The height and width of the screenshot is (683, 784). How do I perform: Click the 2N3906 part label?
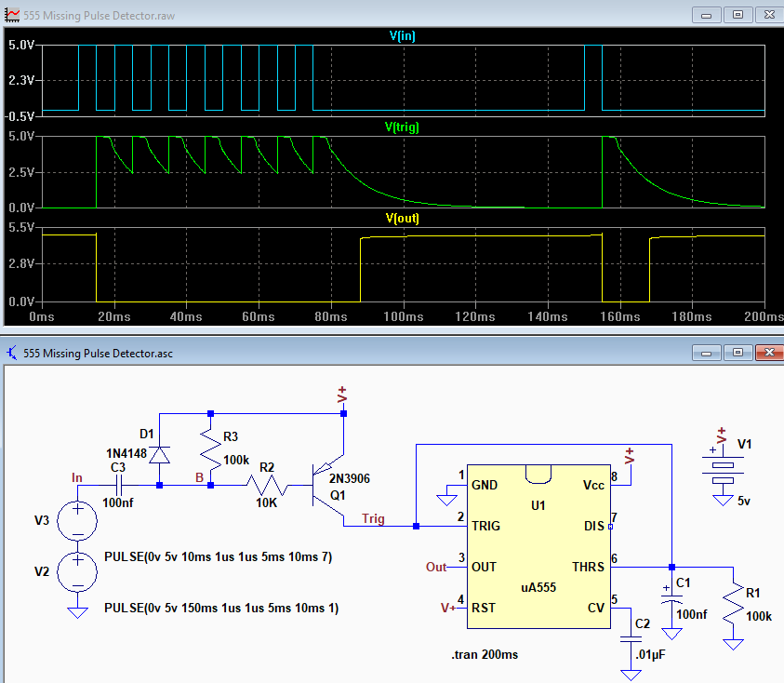[350, 479]
